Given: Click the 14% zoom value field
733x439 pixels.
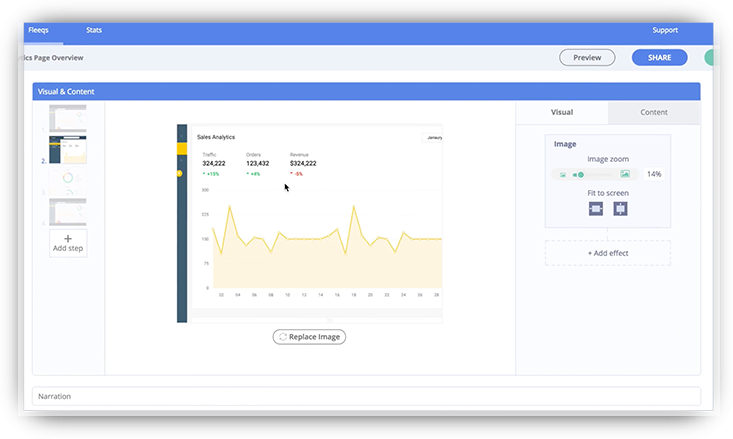Looking at the screenshot, I should point(653,175).
